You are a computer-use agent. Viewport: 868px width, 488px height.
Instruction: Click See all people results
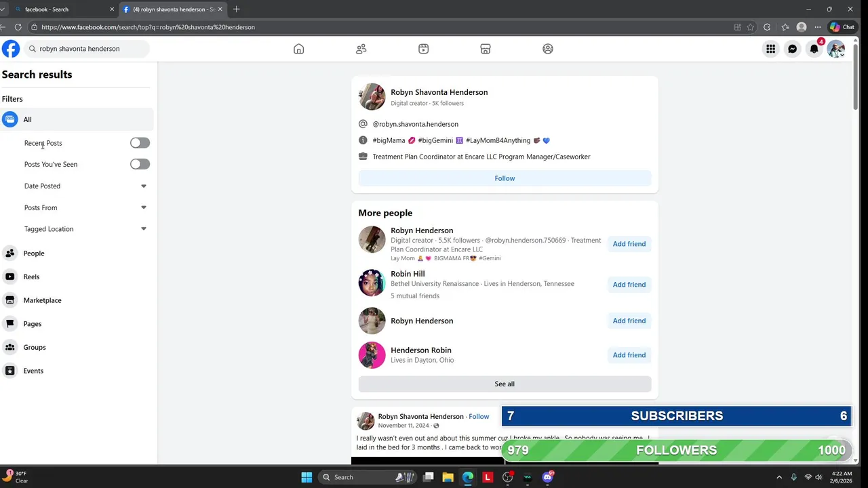505,384
